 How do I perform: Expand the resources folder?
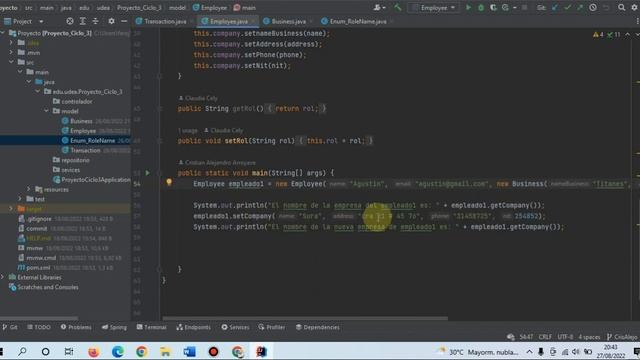coord(29,189)
